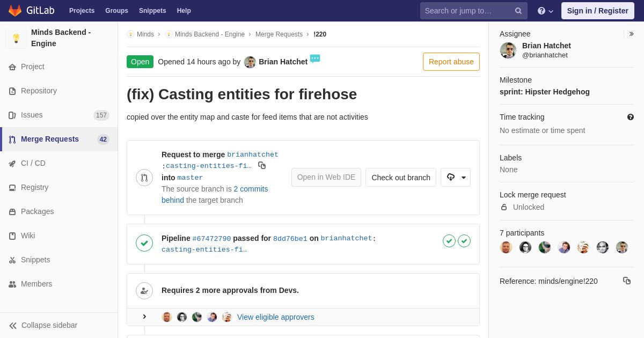Screen dimensions: 644x338
Task: Click assignee name Brian Hatchet
Action: (546, 46)
